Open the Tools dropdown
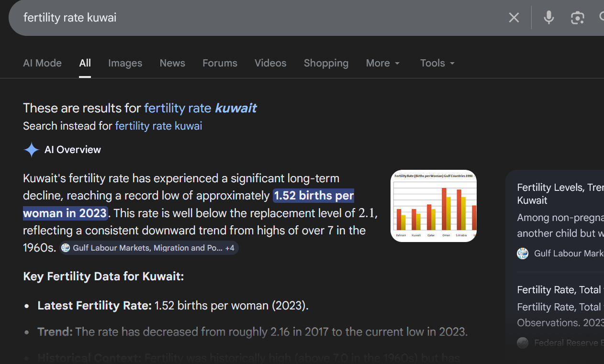 point(437,63)
